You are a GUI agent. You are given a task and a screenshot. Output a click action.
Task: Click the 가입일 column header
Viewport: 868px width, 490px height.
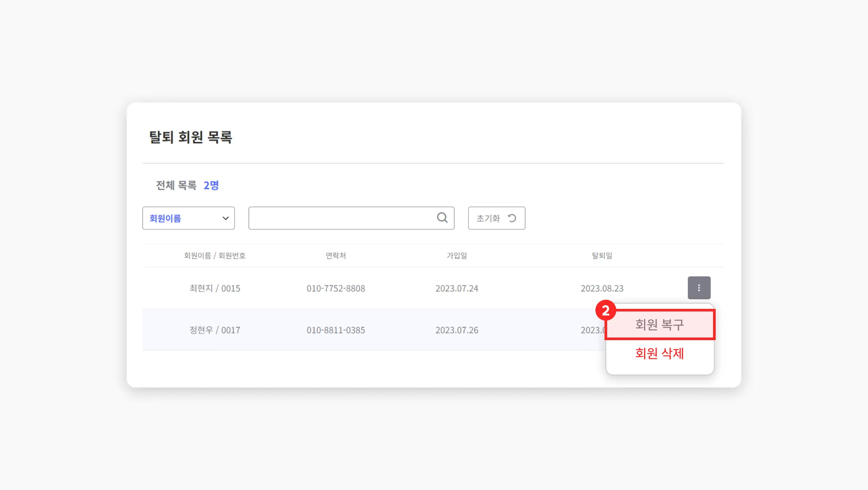coord(457,255)
